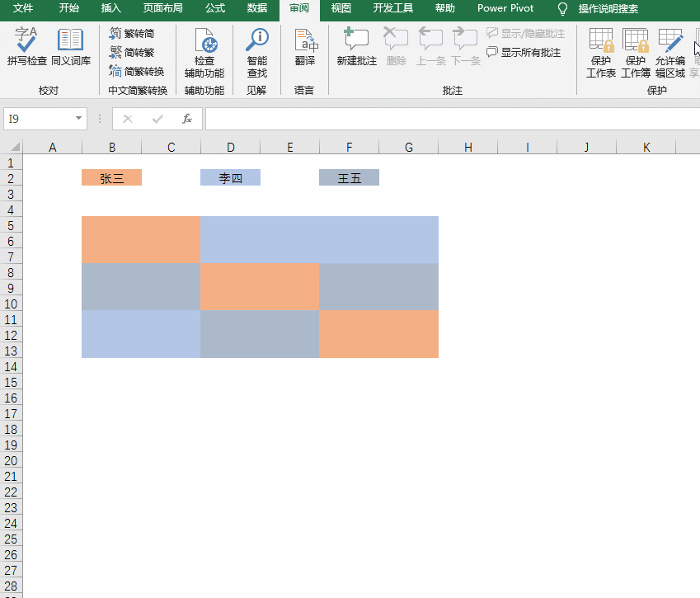Click gray block in columns F-G
The width and height of the screenshot is (700, 598).
[x=378, y=287]
